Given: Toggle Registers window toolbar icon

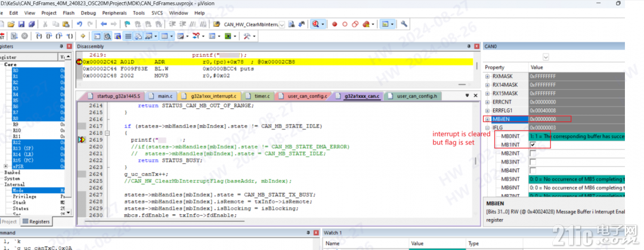Looking at the screenshot, I should point(128,36).
